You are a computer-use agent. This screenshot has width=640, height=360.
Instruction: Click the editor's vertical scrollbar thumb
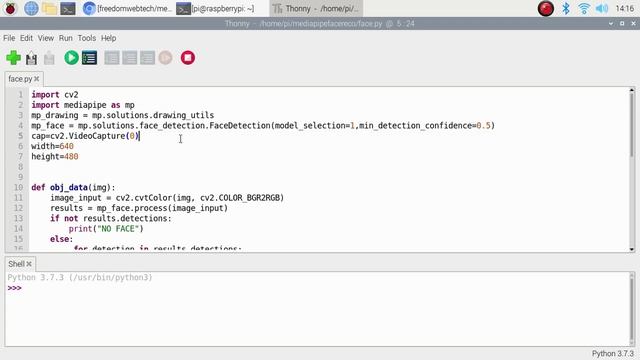click(631, 125)
